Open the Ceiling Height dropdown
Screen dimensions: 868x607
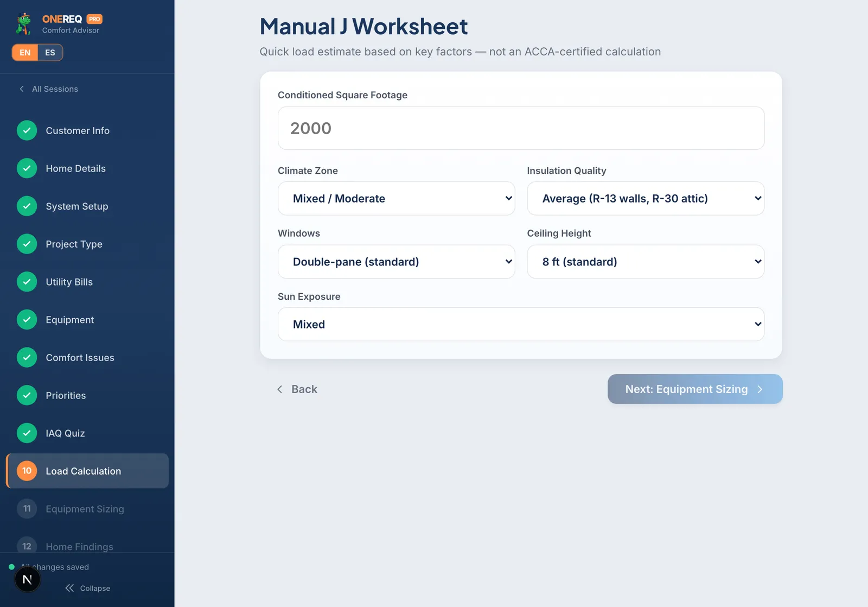point(646,262)
